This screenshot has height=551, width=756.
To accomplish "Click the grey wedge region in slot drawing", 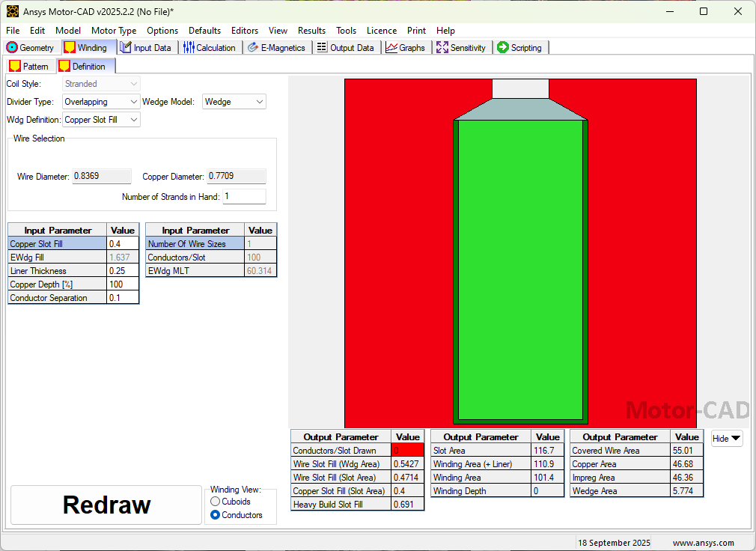I will tap(520, 110).
